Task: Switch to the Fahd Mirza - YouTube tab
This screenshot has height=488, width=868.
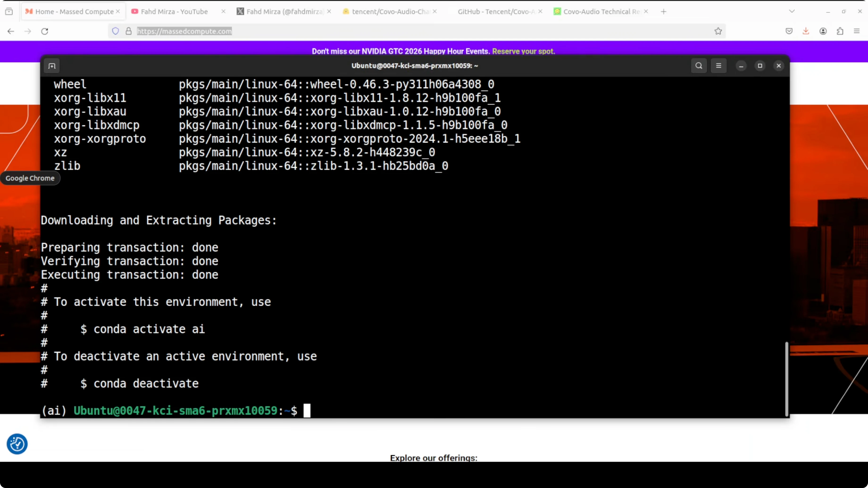Action: (x=174, y=12)
